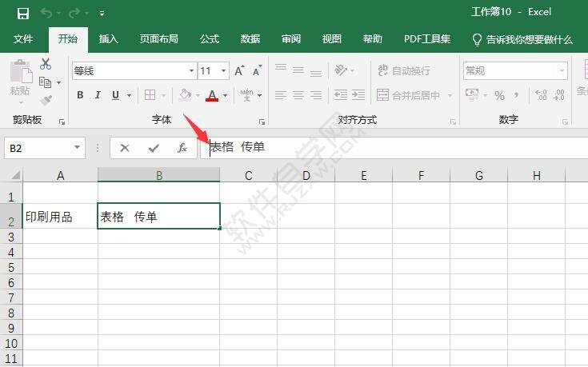This screenshot has height=367, width=588.
Task: Click the Increase Font Size icon
Action: (x=239, y=70)
